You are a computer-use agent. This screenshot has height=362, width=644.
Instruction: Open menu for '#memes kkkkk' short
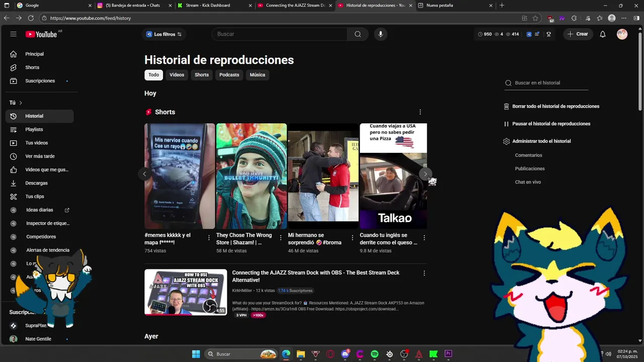[209, 238]
